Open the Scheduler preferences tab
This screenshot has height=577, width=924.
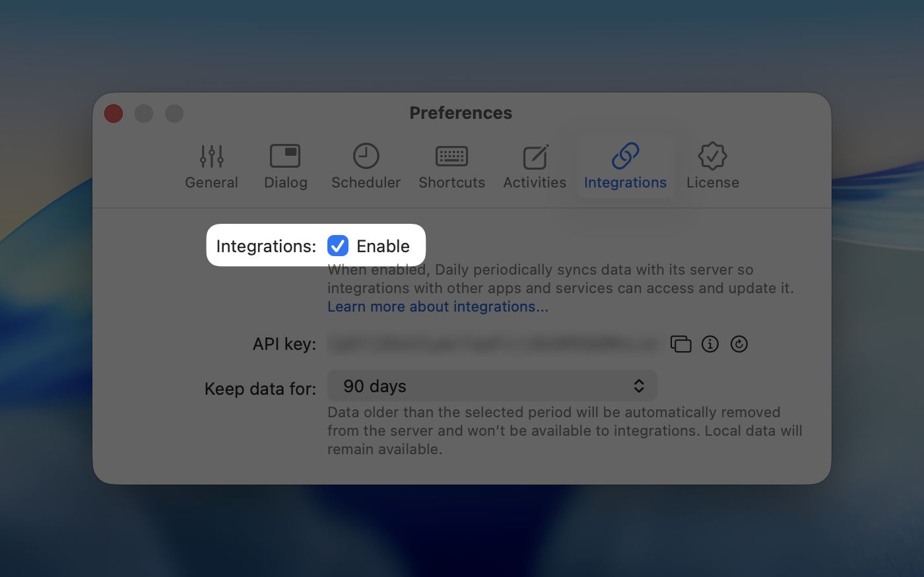[x=366, y=166]
